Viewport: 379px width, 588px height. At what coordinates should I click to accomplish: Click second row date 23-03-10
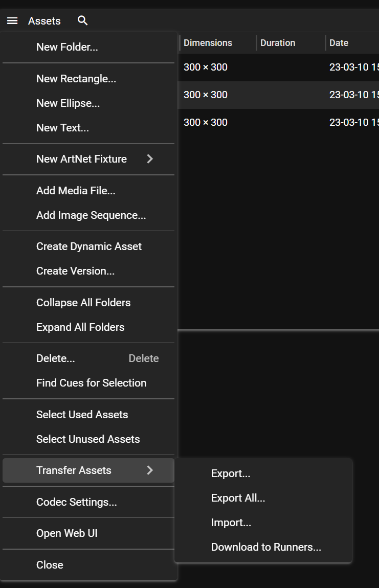[354, 95]
